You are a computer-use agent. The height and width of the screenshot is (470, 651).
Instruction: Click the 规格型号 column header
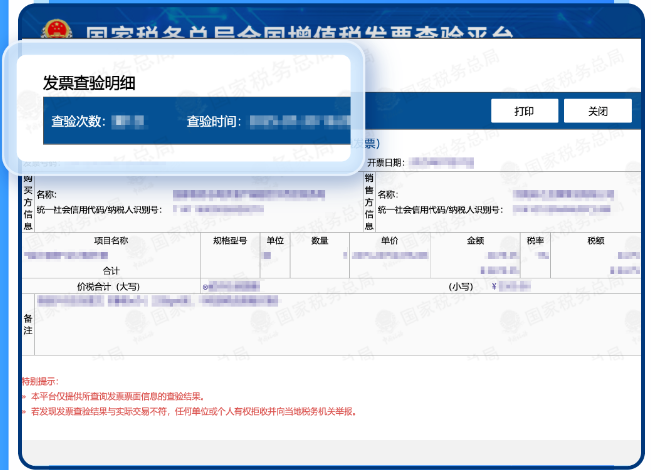(231, 241)
